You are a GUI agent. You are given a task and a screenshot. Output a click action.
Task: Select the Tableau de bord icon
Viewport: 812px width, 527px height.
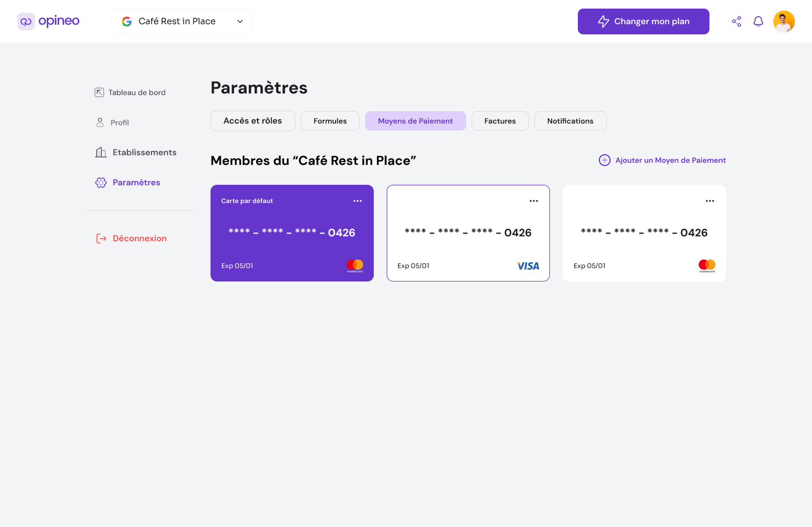99,92
